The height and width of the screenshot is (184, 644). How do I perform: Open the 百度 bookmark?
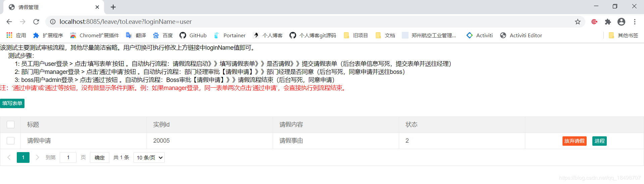click(x=163, y=35)
